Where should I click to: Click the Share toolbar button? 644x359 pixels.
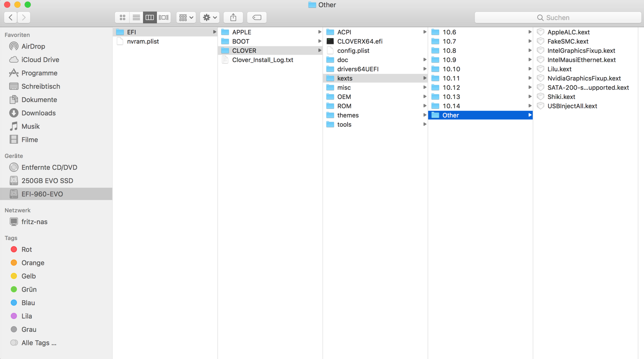click(x=233, y=17)
